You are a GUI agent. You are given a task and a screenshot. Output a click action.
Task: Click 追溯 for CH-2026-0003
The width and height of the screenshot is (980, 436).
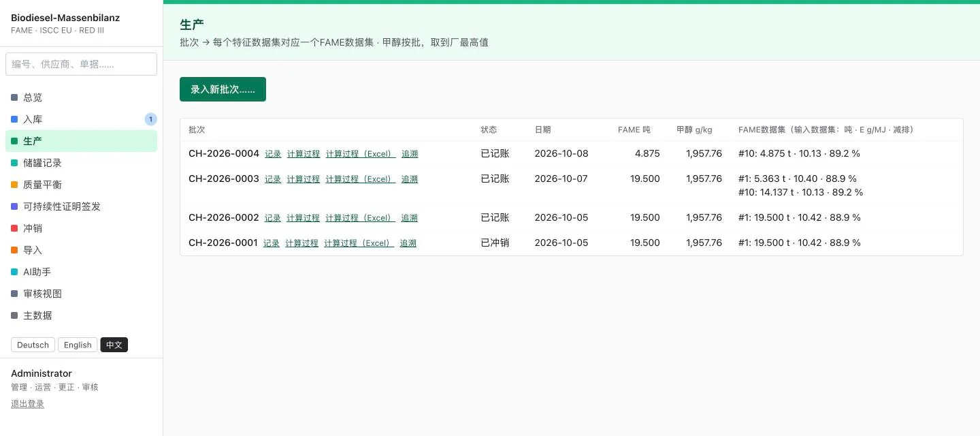tap(410, 179)
